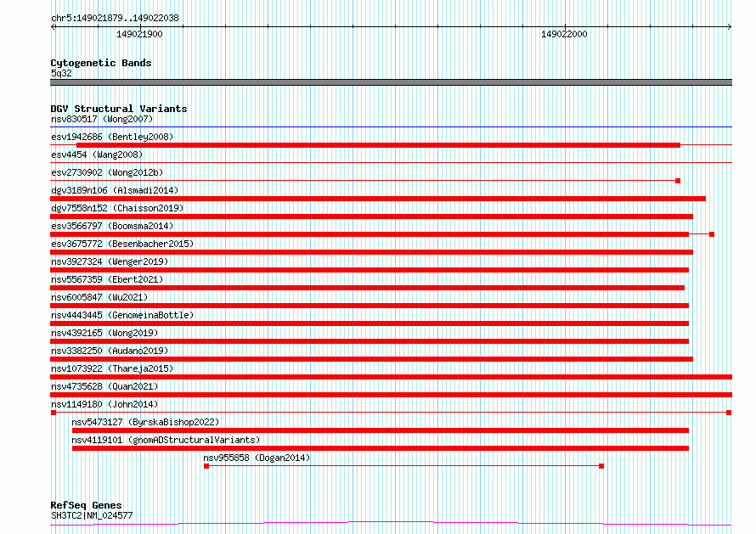Select the gray 5q32 cytogenetic band bar
The width and height of the screenshot is (756, 534).
[391, 82]
